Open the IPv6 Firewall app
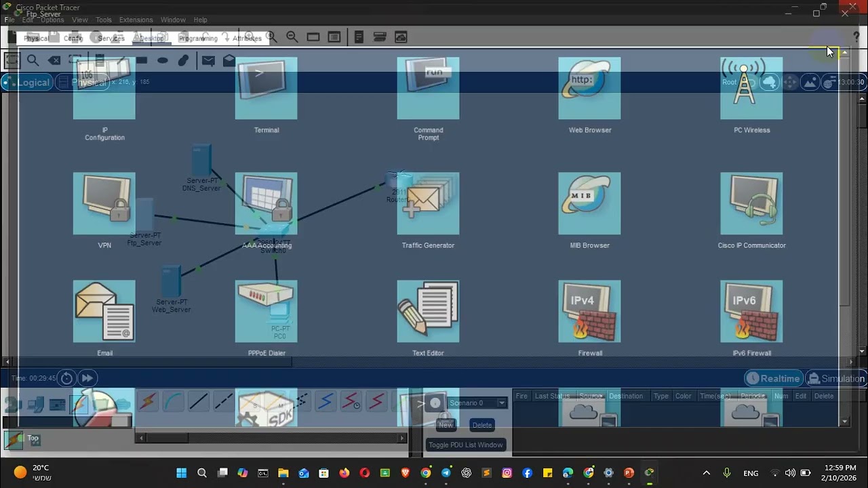 click(751, 311)
